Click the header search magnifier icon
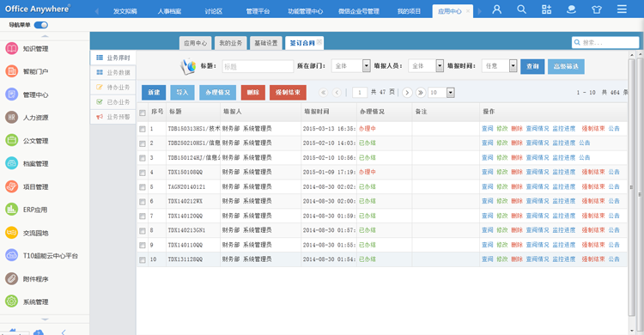Image resolution: width=644 pixels, height=335 pixels. 521,9
